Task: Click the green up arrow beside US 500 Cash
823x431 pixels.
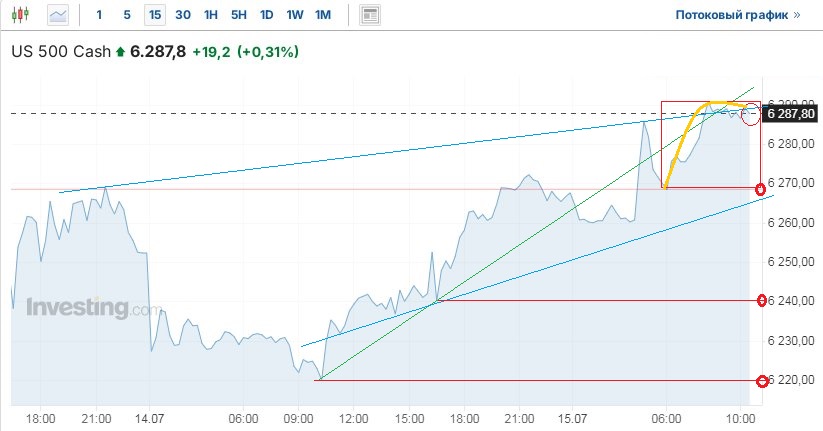Action: 121,51
